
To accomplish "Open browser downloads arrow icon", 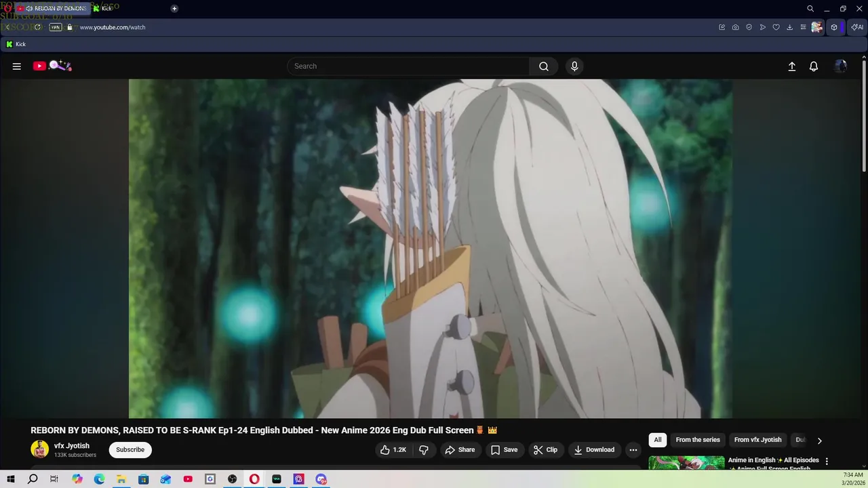I will point(790,27).
